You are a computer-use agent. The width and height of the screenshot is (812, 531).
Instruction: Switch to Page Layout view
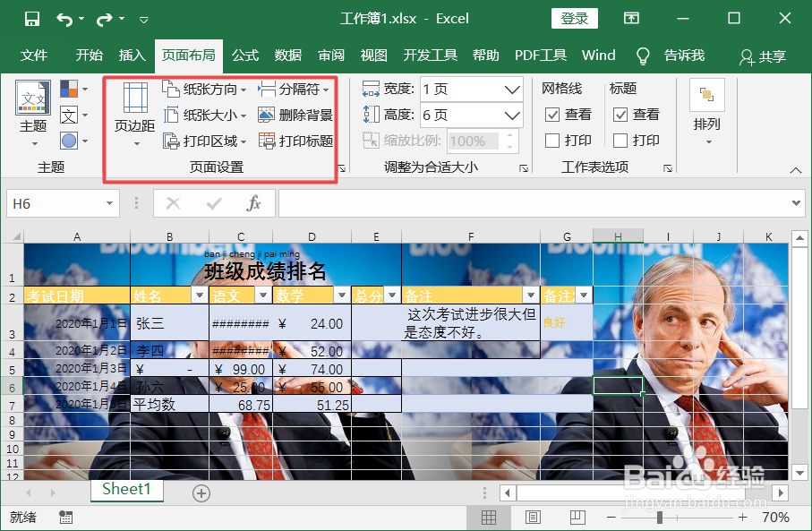point(533,517)
